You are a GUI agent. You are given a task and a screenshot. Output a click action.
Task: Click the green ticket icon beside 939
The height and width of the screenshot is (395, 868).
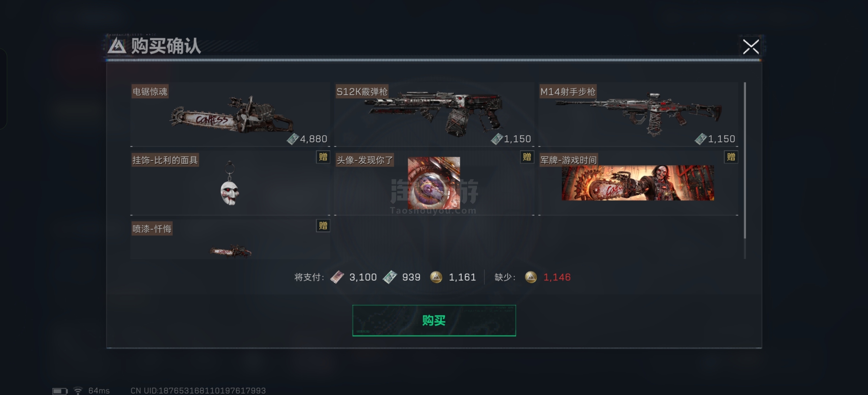[390, 277]
